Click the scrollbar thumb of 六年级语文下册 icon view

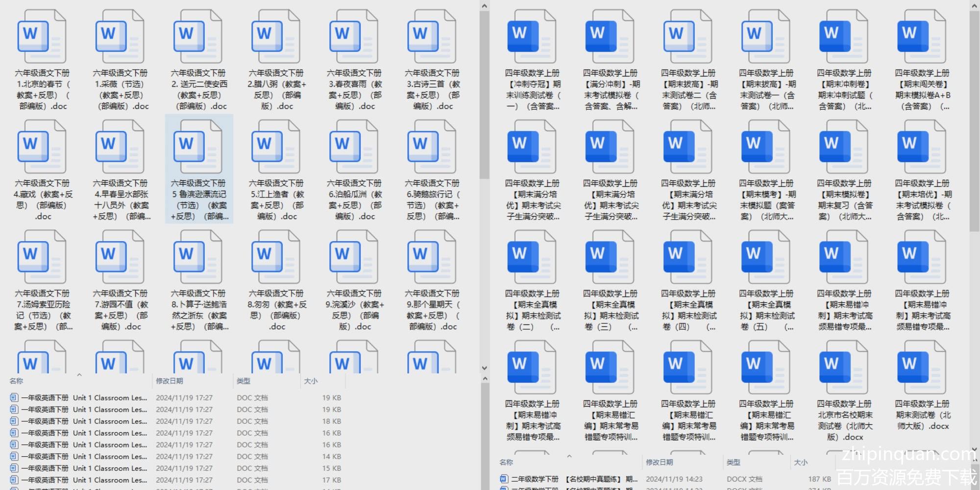[x=484, y=95]
